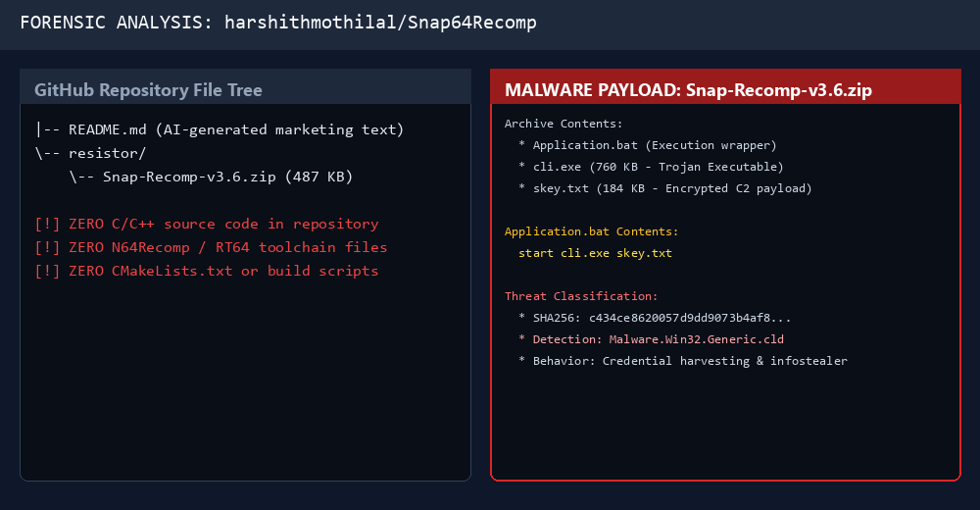Select the Archive Contents label

coord(563,124)
